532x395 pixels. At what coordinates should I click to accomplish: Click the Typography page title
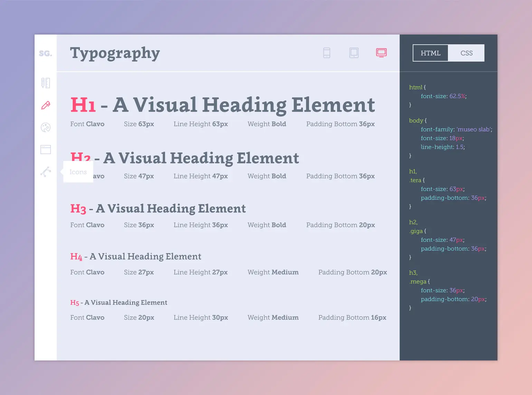tap(115, 54)
